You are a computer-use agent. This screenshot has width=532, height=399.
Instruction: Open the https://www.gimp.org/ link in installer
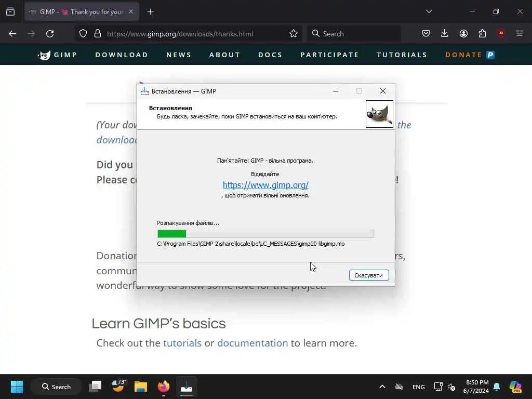tap(265, 185)
